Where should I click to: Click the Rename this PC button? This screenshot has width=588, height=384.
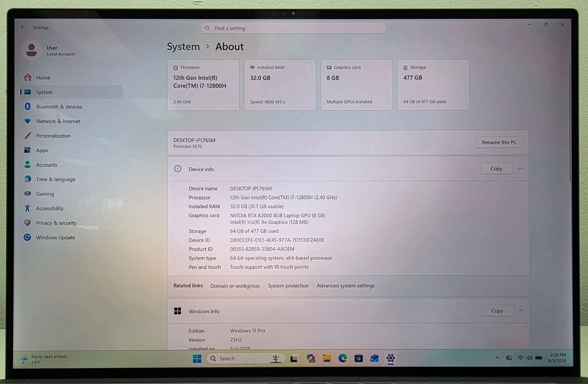pyautogui.click(x=499, y=142)
